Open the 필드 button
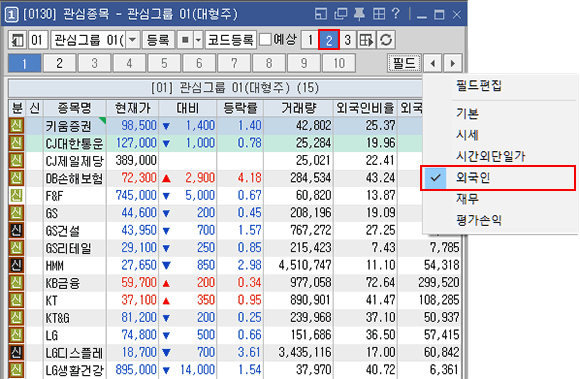 tap(404, 63)
